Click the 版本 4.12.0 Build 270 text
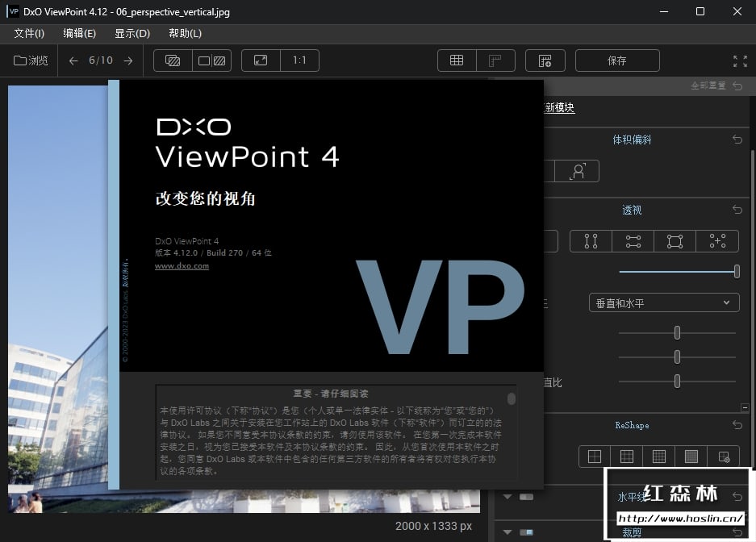This screenshot has width=756, height=542. (x=213, y=253)
